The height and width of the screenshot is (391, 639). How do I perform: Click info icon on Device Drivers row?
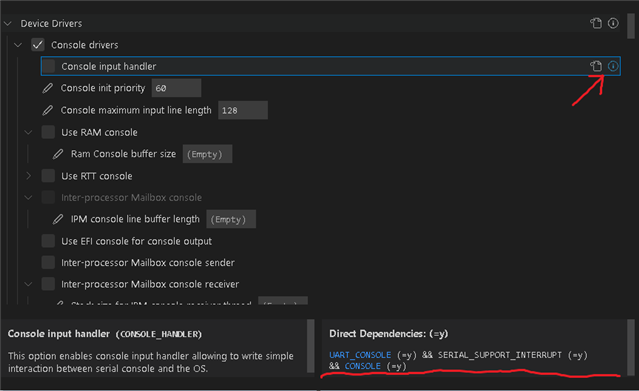pos(613,23)
